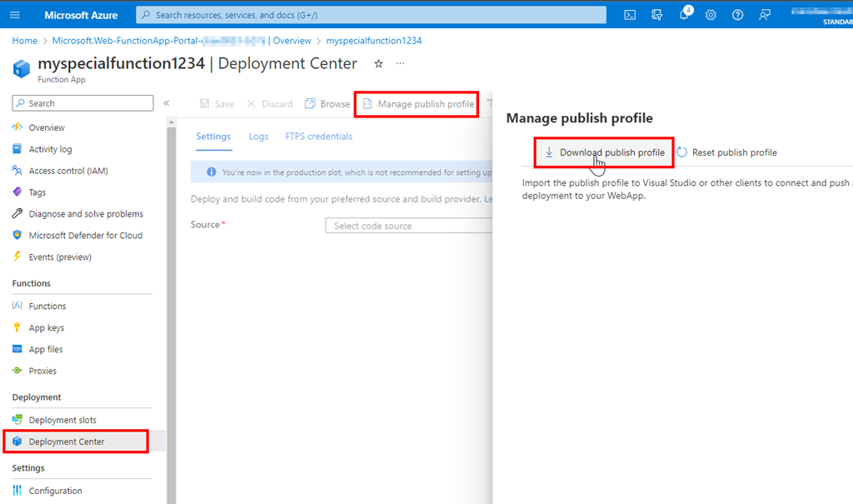The width and height of the screenshot is (853, 504).
Task: Open the ellipsis more options menu
Action: pyautogui.click(x=401, y=64)
